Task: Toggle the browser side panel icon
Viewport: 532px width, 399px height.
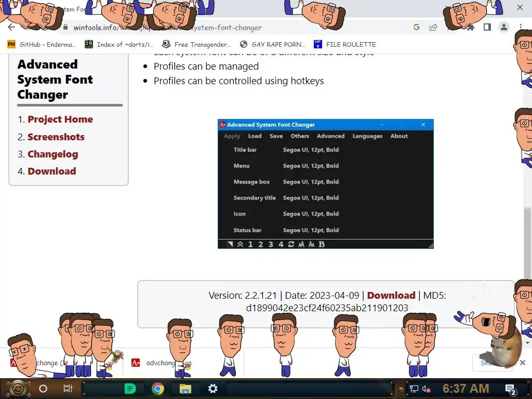Action: pos(487,27)
